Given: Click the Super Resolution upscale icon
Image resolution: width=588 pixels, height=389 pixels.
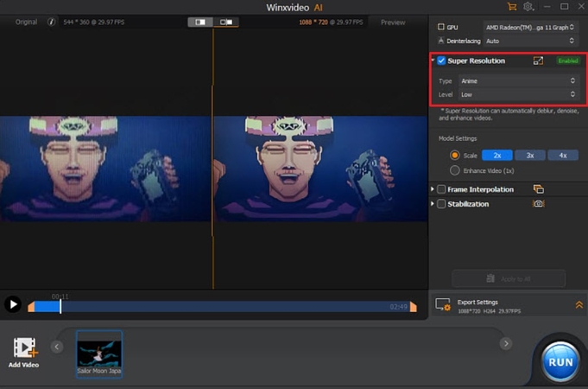Looking at the screenshot, I should 538,61.
